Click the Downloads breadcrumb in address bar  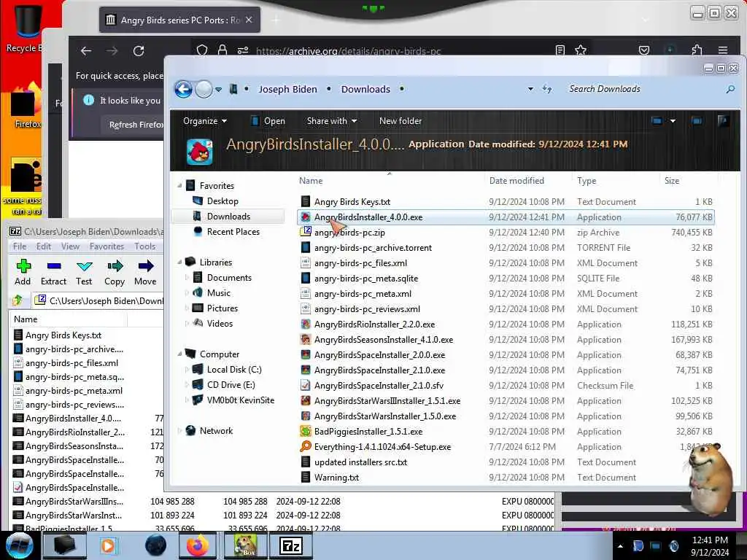click(365, 89)
